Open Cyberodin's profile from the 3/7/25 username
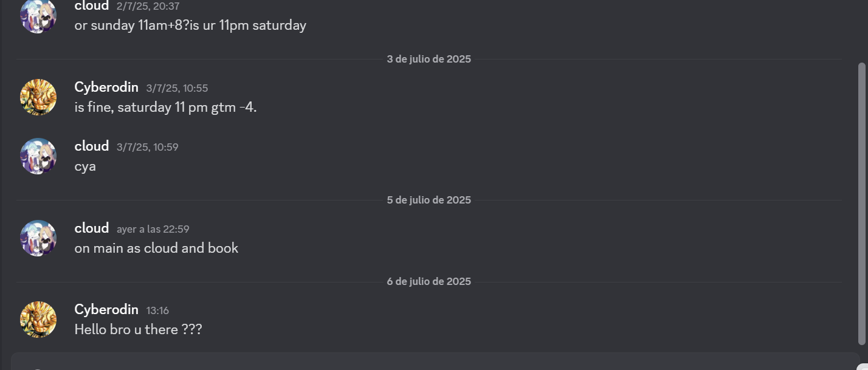This screenshot has width=868, height=370. (106, 87)
